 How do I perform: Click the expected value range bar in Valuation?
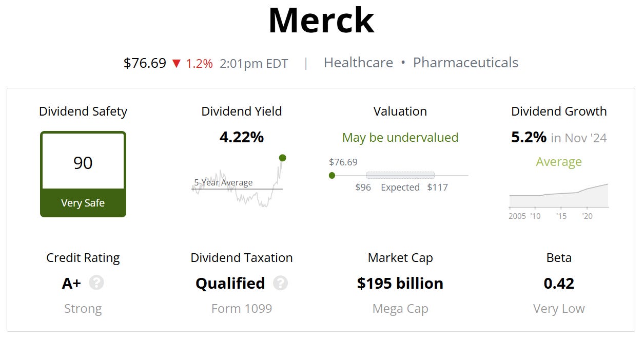(x=400, y=175)
